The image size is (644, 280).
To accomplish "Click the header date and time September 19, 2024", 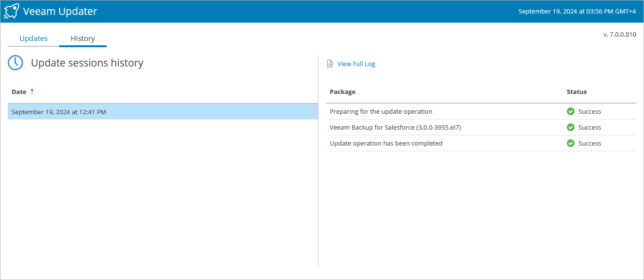I will [x=577, y=11].
